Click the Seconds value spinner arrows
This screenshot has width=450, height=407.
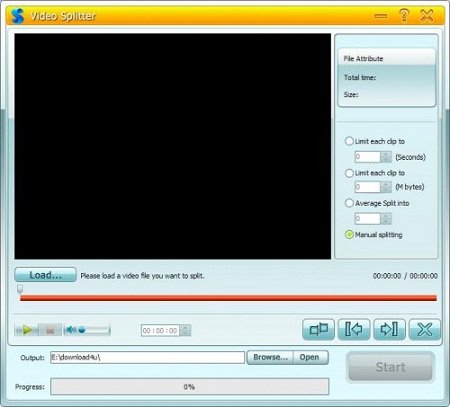(x=386, y=157)
